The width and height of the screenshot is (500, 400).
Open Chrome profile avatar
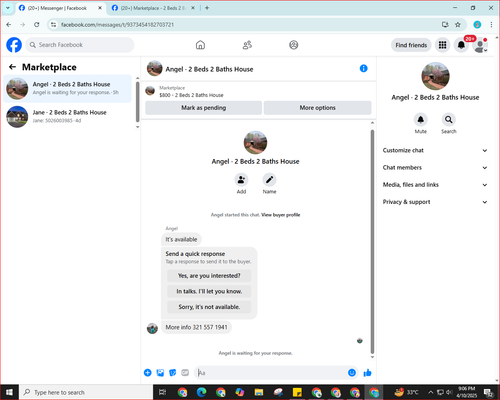tap(477, 24)
